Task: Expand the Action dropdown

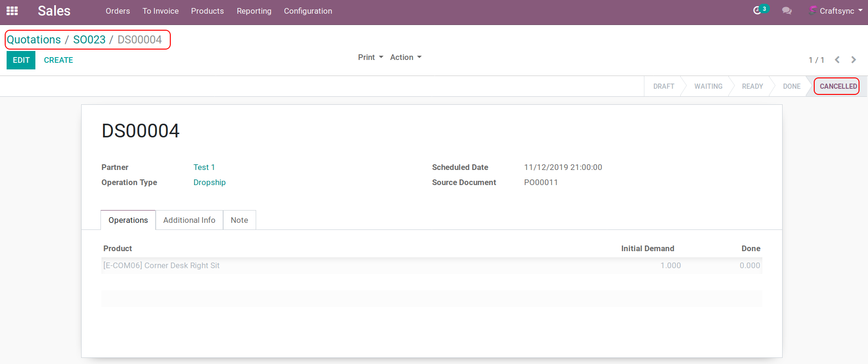Action: coord(405,57)
